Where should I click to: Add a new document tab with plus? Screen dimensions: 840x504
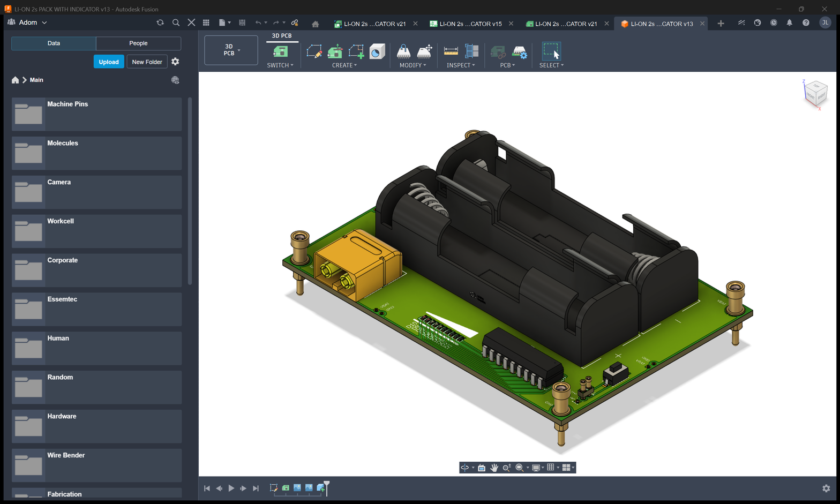(721, 23)
